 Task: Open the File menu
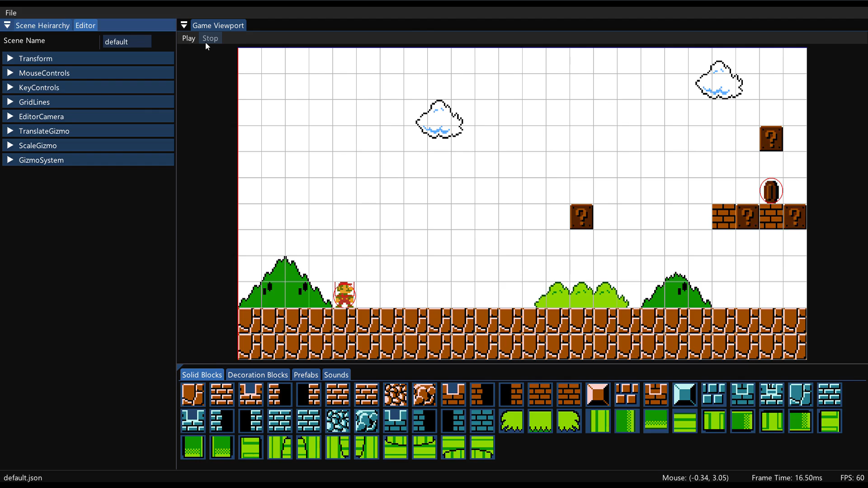(11, 13)
